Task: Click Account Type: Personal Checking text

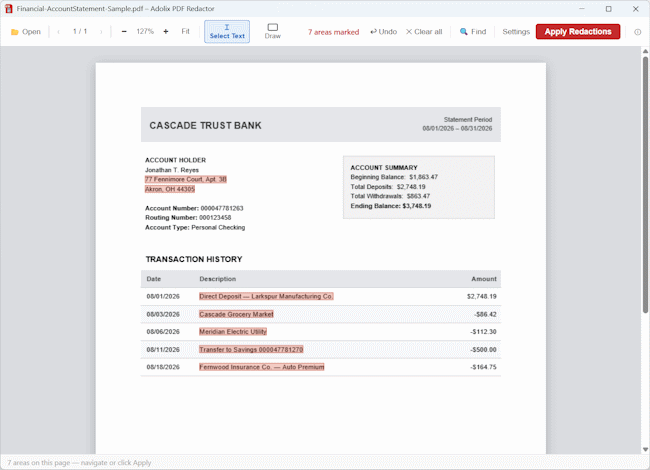Action: [x=195, y=227]
